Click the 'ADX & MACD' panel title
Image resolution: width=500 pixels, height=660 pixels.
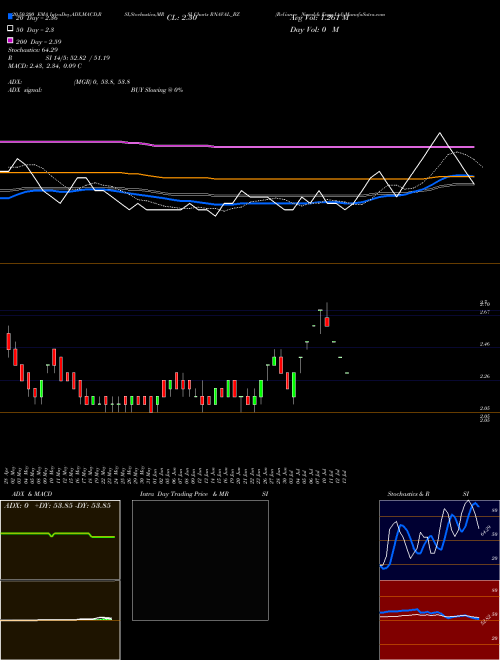(32, 494)
